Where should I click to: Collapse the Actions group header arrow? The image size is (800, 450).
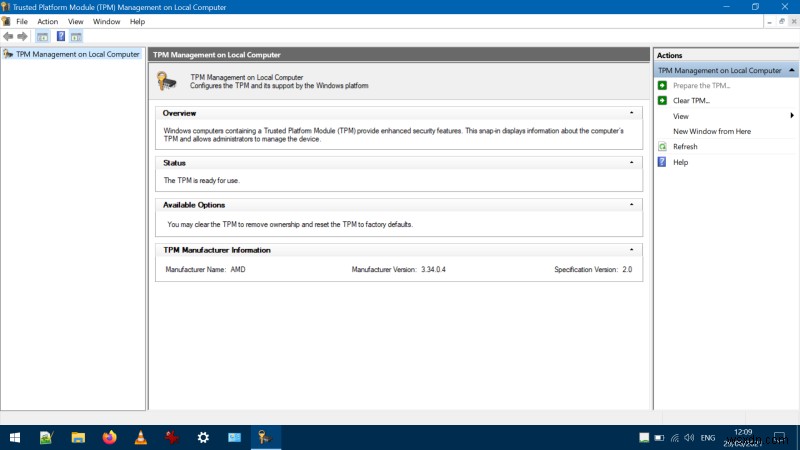(x=791, y=70)
